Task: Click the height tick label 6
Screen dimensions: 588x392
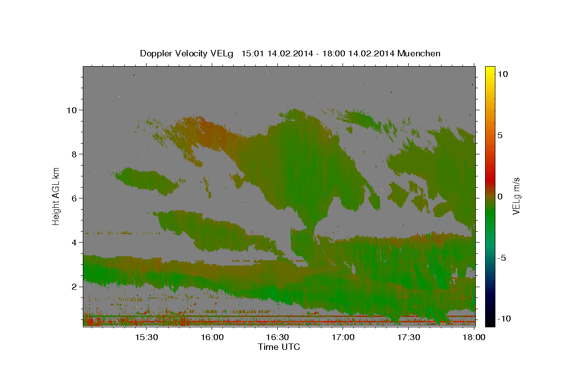Action: click(x=75, y=198)
